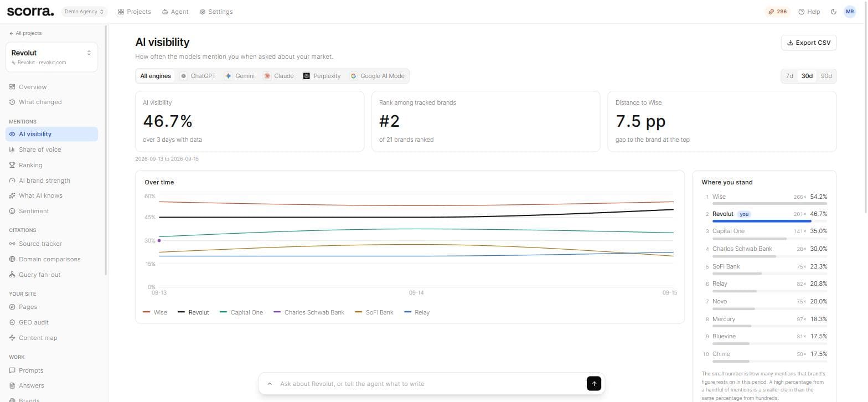Filter by Perplexity engine

[x=322, y=76]
